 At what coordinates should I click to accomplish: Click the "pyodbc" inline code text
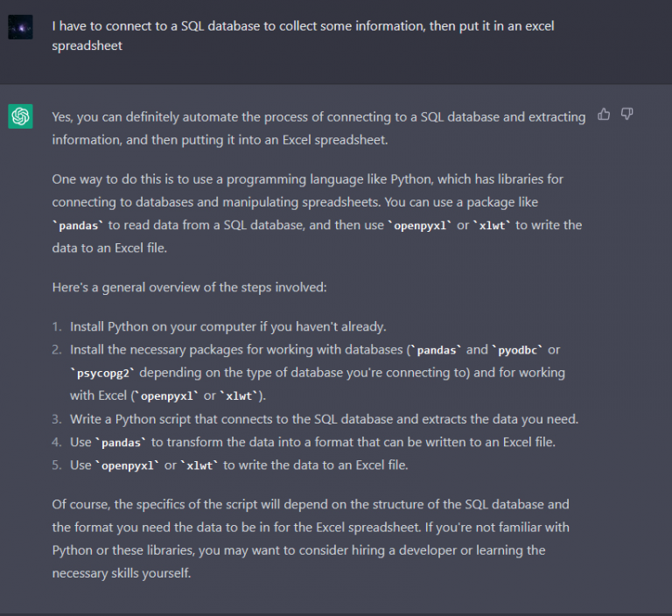tap(519, 350)
